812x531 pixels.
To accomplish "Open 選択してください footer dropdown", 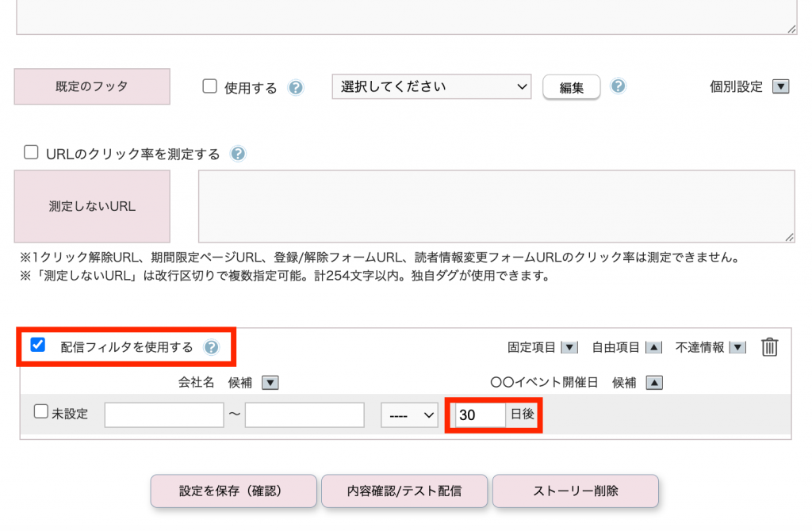I will coord(431,87).
